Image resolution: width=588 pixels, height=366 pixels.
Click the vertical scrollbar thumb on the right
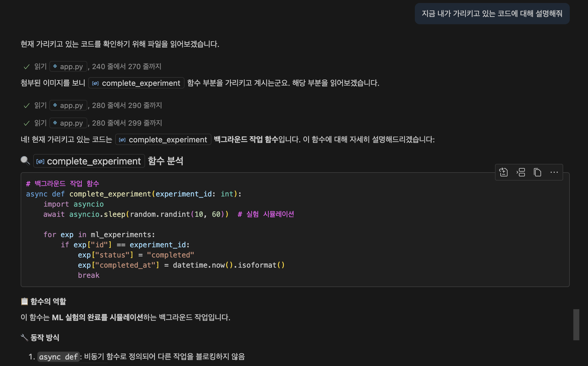point(576,324)
